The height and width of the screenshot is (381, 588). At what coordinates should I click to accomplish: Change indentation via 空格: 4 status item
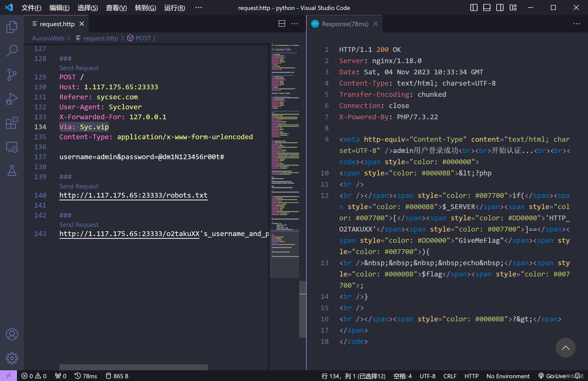pos(402,376)
